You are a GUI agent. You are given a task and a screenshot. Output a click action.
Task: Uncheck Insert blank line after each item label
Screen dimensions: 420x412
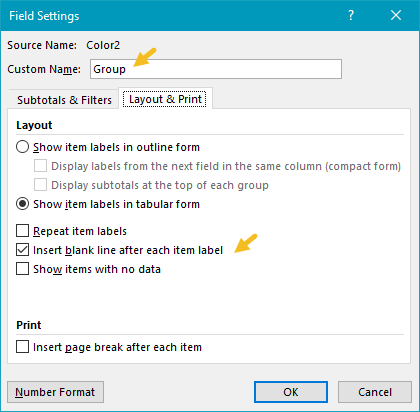coord(22,250)
